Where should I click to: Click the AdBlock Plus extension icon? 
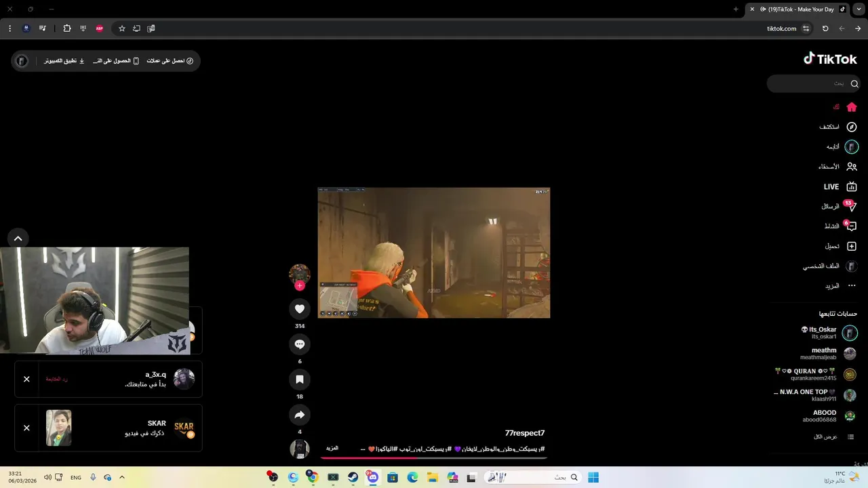tap(100, 28)
